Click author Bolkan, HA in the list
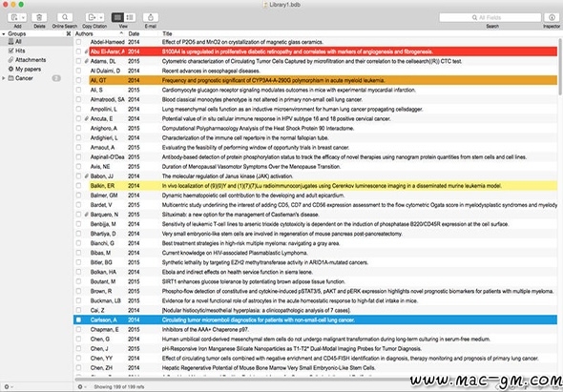 coord(103,272)
